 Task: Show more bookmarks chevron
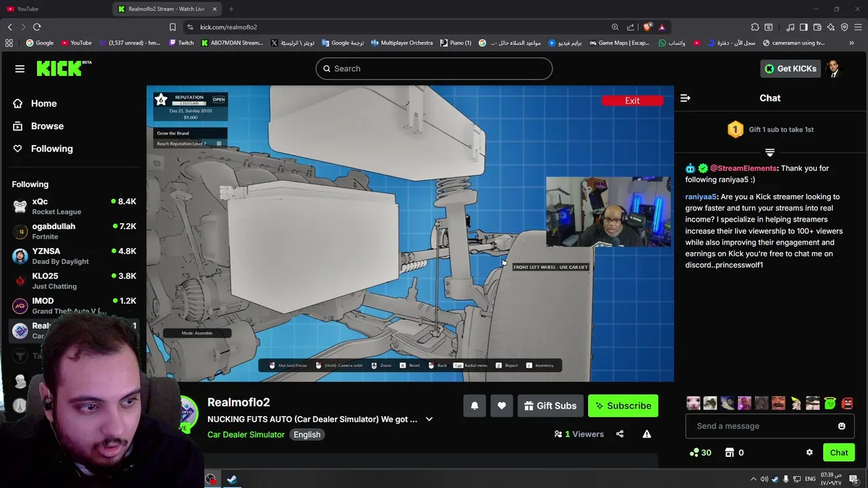coord(852,43)
